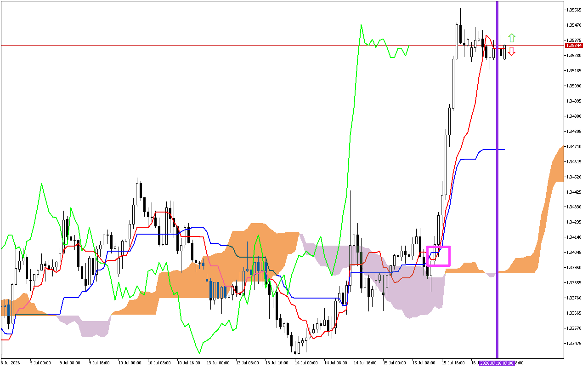The width and height of the screenshot is (588, 368).
Task: Click the 1.33665 price axis label
Action: point(574,313)
